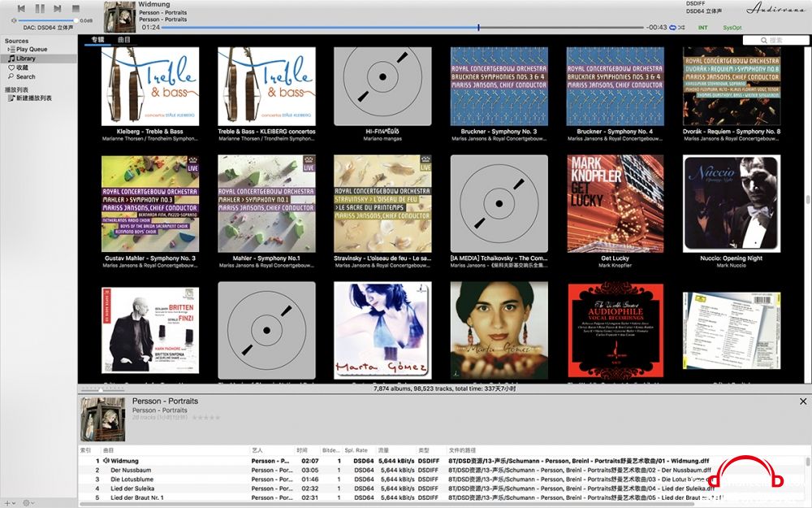Click the Audirvana logo

(775, 9)
